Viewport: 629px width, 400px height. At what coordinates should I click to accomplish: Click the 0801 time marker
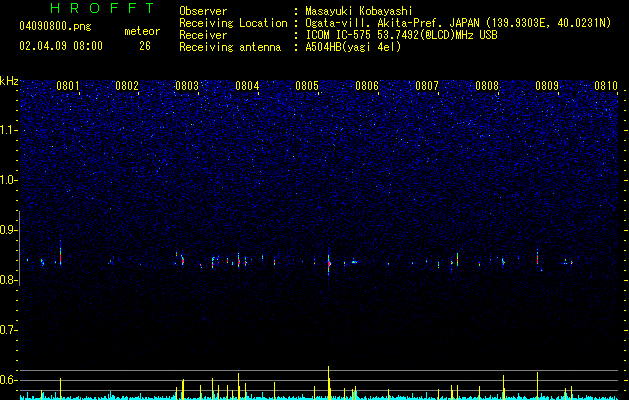pos(67,86)
